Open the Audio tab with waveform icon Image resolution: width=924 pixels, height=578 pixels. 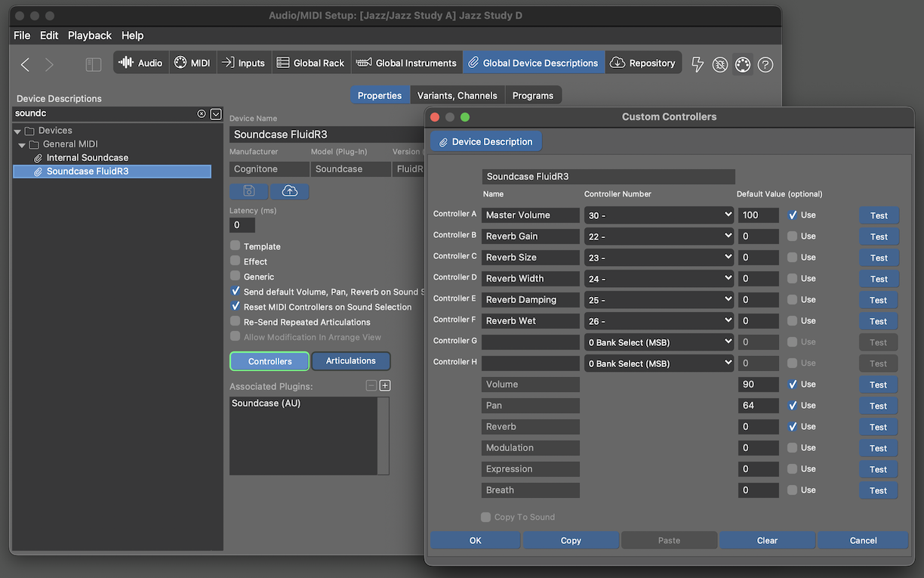[141, 63]
